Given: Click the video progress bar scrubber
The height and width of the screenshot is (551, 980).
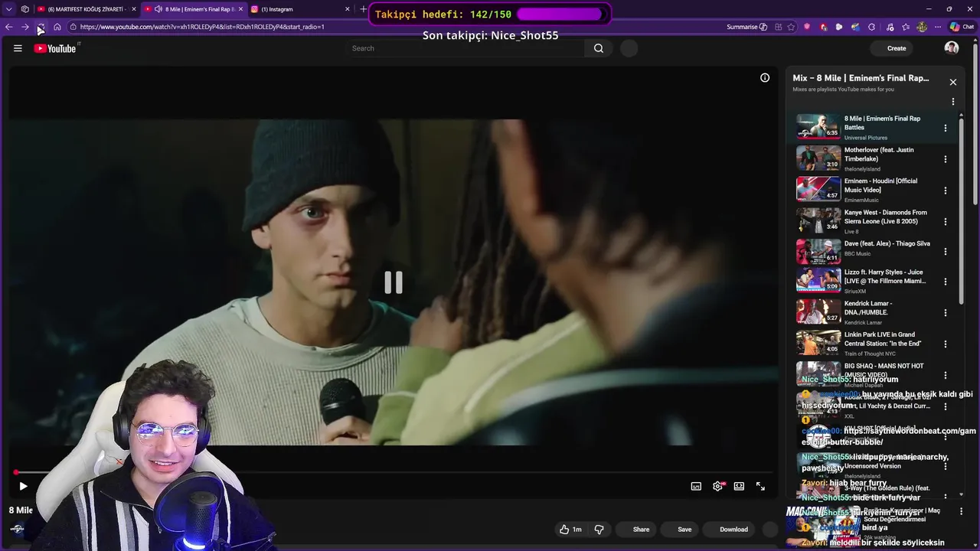Looking at the screenshot, I should [x=15, y=472].
